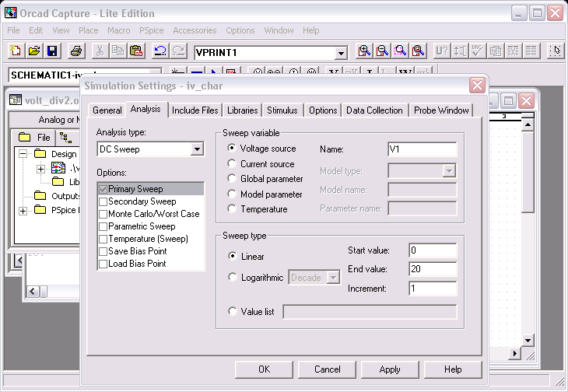The height and width of the screenshot is (392, 568).
Task: Choose Logarithmic sweep type
Action: (232, 277)
